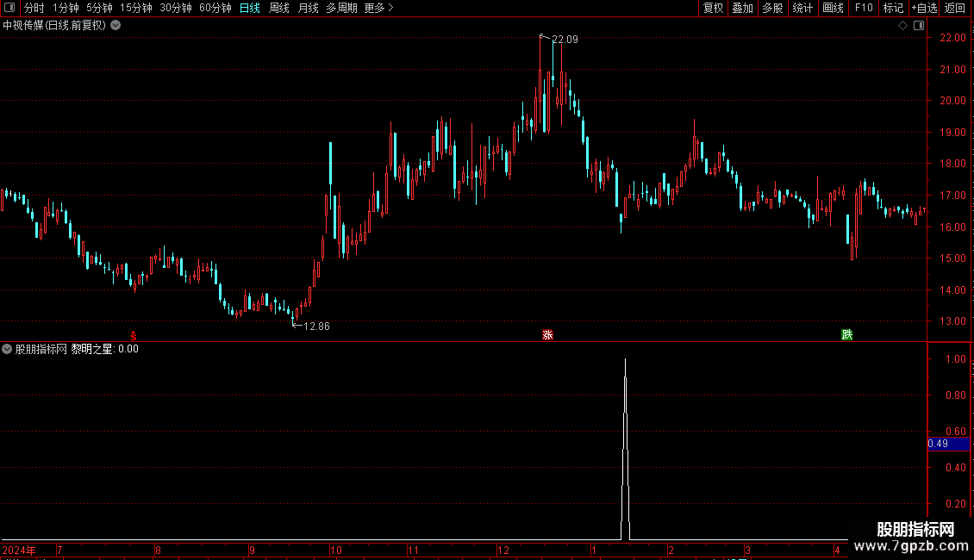Image resolution: width=974 pixels, height=560 pixels.
Task: Click the green 跌 marker
Action: pos(846,335)
